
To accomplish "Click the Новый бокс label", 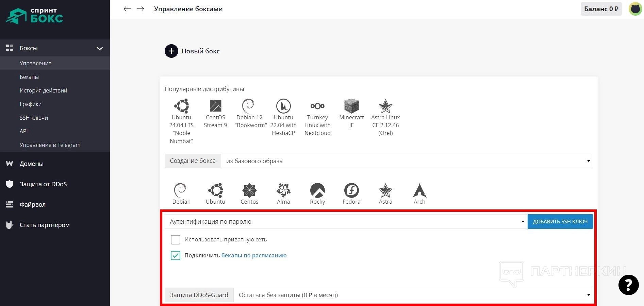I will point(201,51).
